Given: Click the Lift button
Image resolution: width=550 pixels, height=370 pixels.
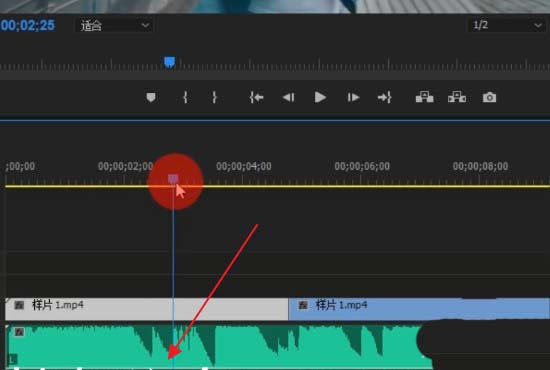Looking at the screenshot, I should tap(424, 97).
